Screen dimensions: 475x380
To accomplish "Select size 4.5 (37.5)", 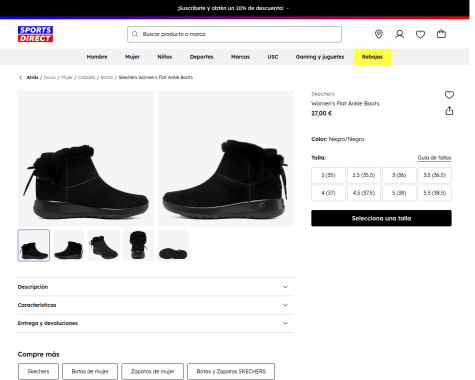I will pos(364,193).
